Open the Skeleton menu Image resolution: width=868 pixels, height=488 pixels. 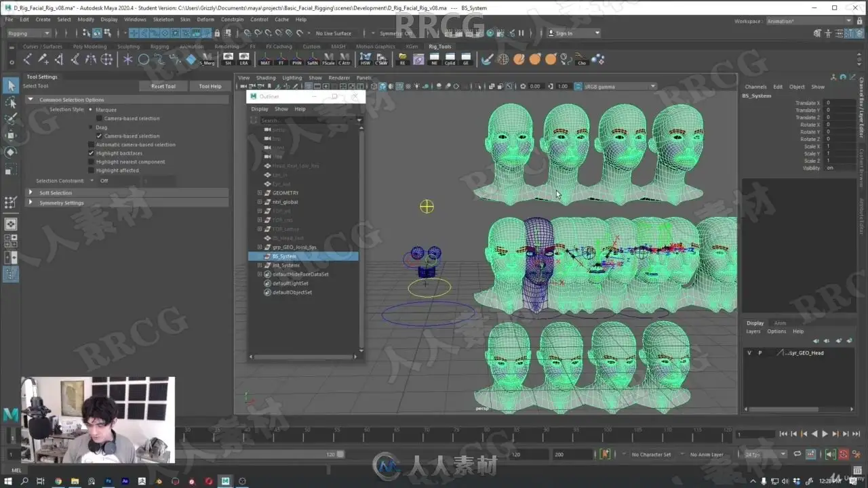163,20
